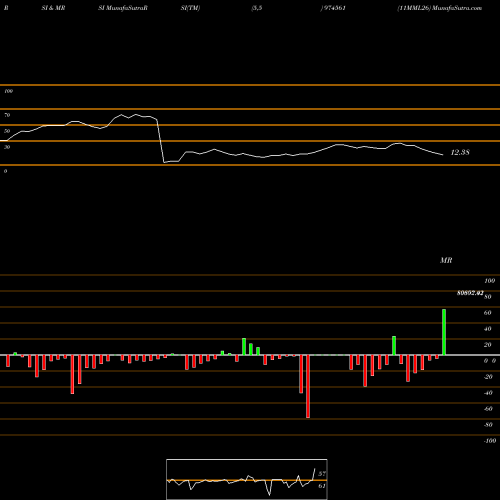Click the 40 label on MR right axis
Viewport: 500px width, 500px height.
pos(487,329)
